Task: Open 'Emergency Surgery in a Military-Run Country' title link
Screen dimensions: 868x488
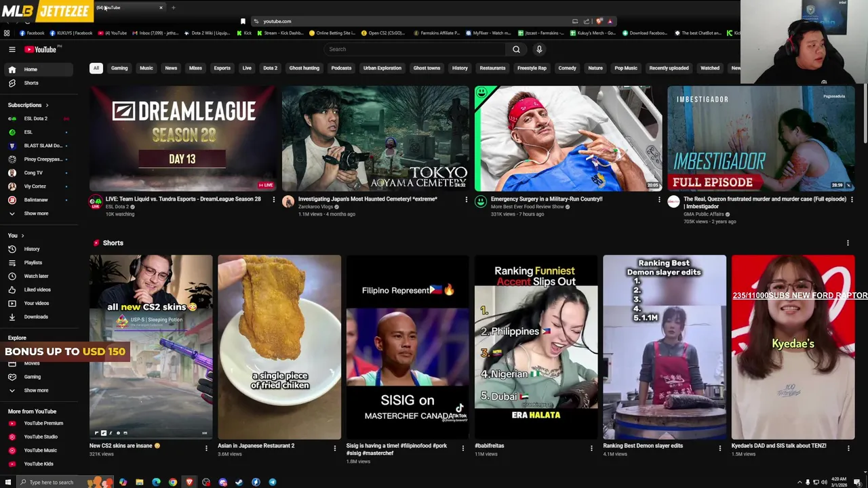Action: pyautogui.click(x=547, y=199)
